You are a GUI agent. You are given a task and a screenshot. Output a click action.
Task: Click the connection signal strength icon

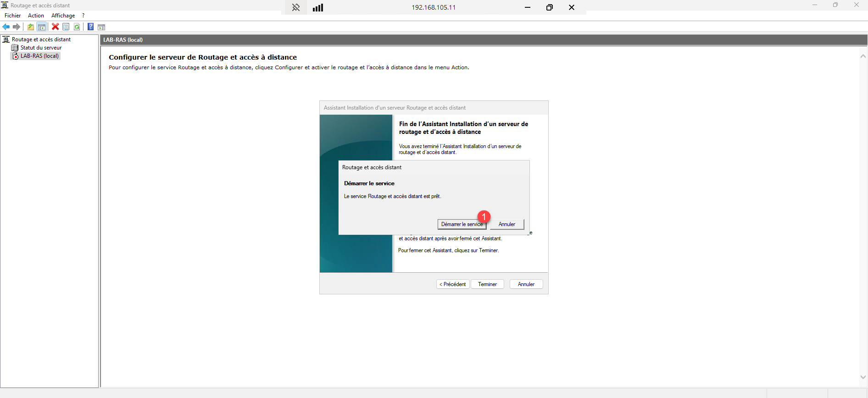tap(318, 7)
